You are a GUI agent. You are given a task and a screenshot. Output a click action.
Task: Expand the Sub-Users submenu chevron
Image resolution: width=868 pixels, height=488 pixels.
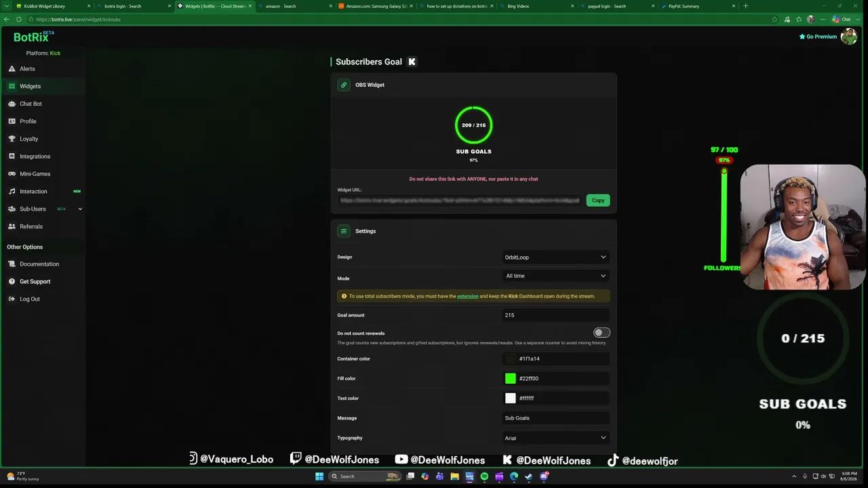coord(80,209)
